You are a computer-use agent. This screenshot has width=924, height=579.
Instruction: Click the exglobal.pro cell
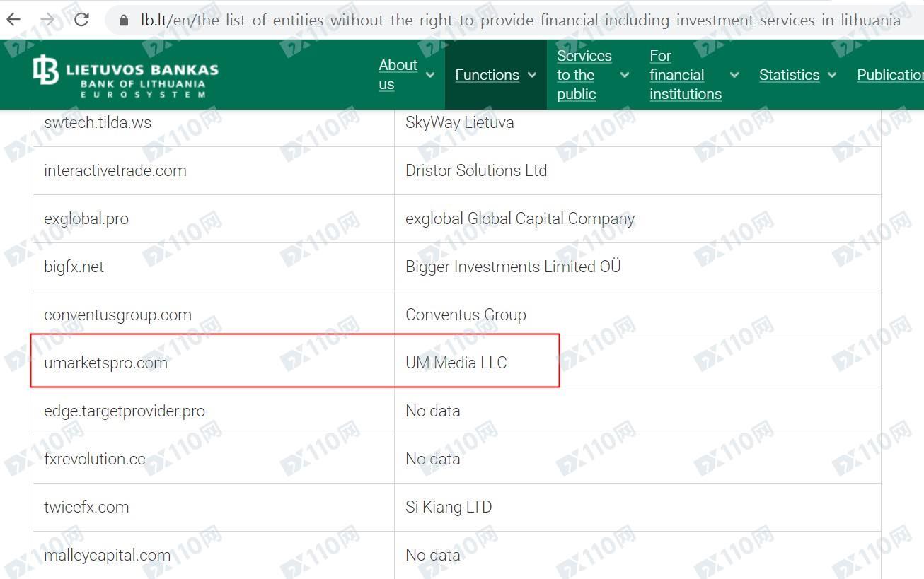214,218
